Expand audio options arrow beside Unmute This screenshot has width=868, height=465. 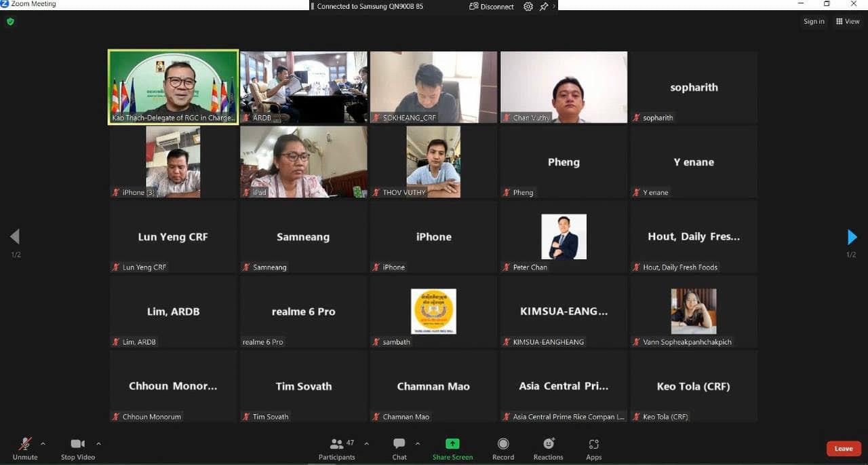[x=43, y=444]
